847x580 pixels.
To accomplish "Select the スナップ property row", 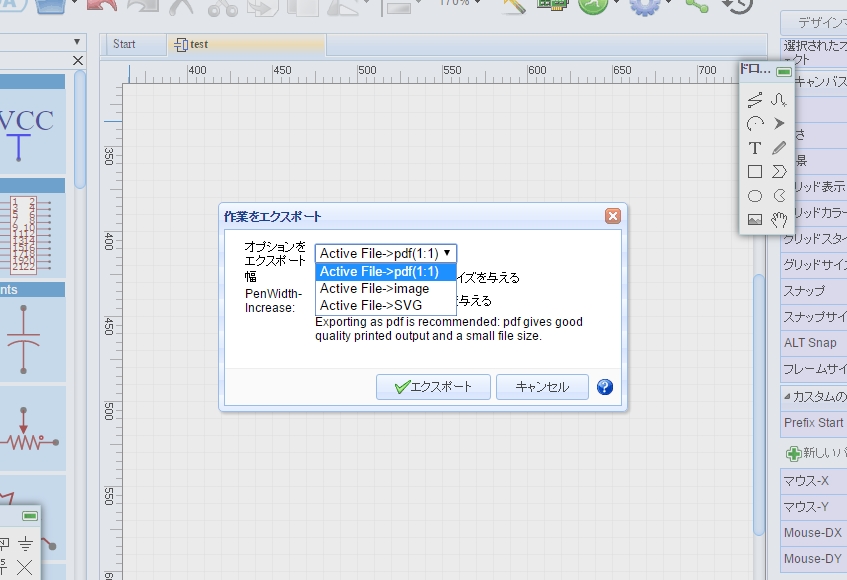I will click(x=814, y=291).
